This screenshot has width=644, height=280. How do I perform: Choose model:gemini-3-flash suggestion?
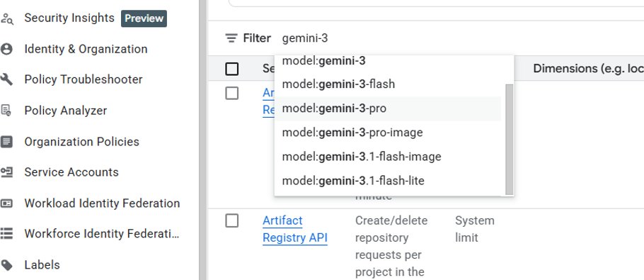pyautogui.click(x=387, y=84)
